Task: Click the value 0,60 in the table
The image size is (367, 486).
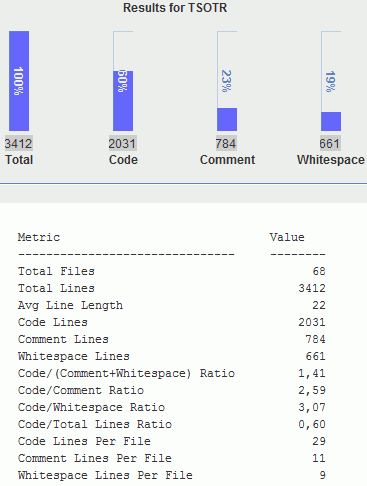Action: (x=312, y=424)
